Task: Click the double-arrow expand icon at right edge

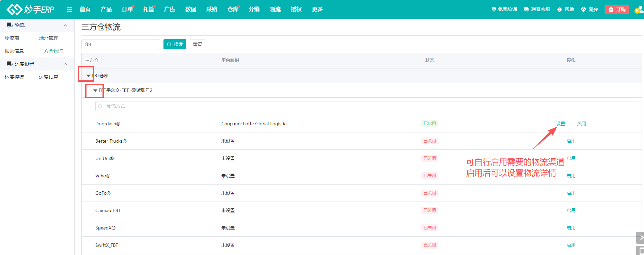Action: coord(641,237)
